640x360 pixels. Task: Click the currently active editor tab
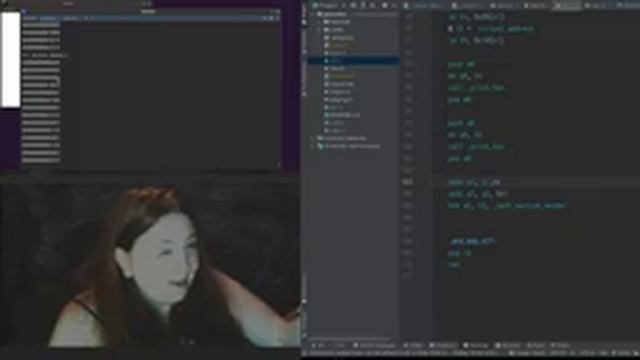tap(567, 5)
